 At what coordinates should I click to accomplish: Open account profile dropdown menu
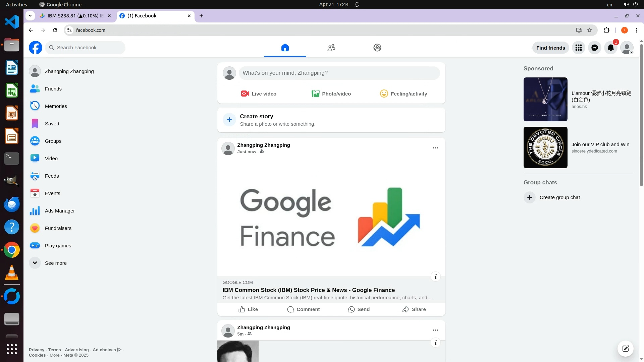point(627,48)
